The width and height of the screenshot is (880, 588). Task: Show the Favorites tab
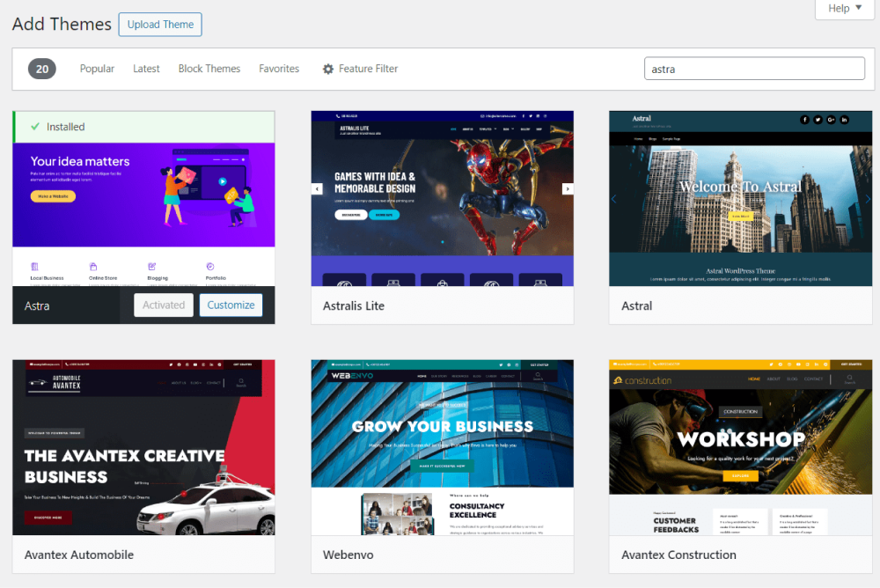pos(279,69)
